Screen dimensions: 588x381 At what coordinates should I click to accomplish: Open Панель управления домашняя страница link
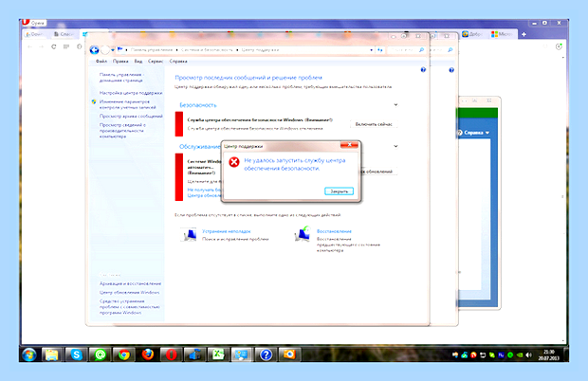[121, 77]
